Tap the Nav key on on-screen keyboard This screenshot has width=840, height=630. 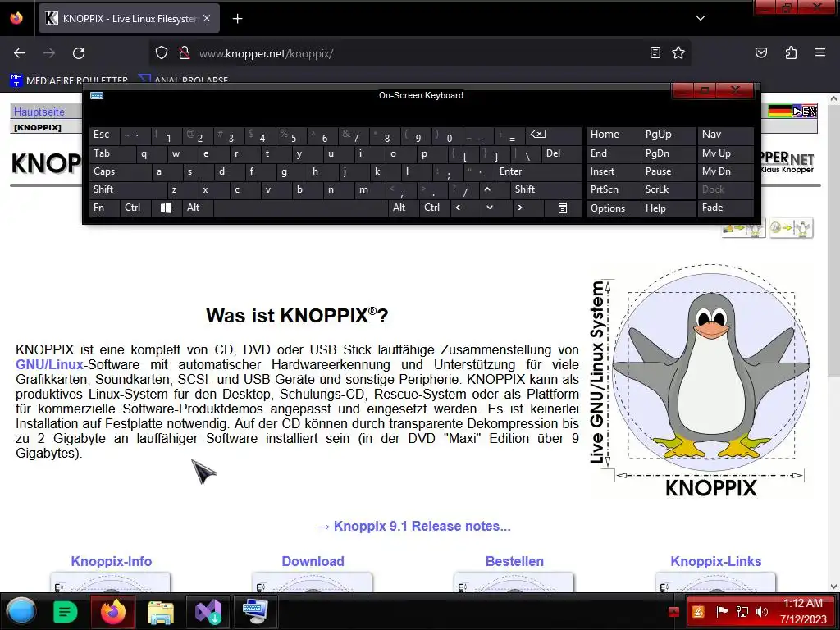[725, 135]
